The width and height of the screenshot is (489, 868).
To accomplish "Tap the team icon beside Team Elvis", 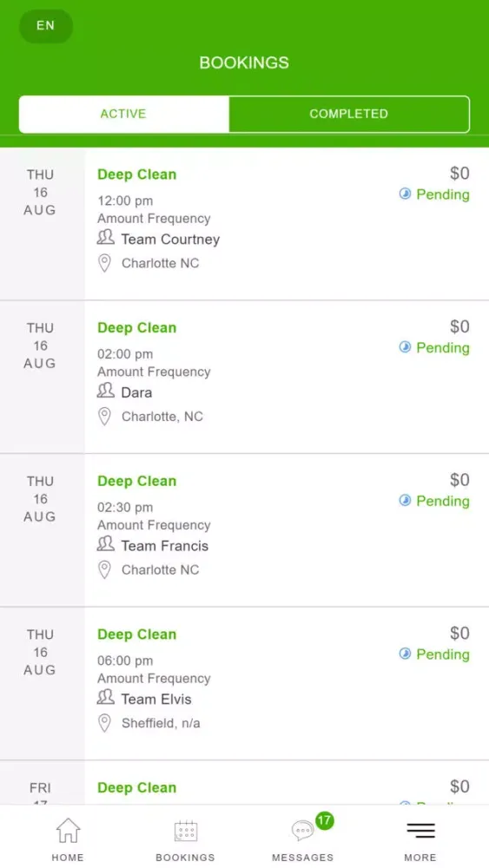I will [105, 698].
